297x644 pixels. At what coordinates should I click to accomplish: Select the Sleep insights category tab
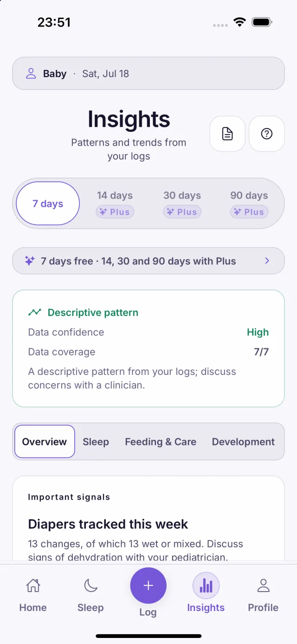point(96,442)
